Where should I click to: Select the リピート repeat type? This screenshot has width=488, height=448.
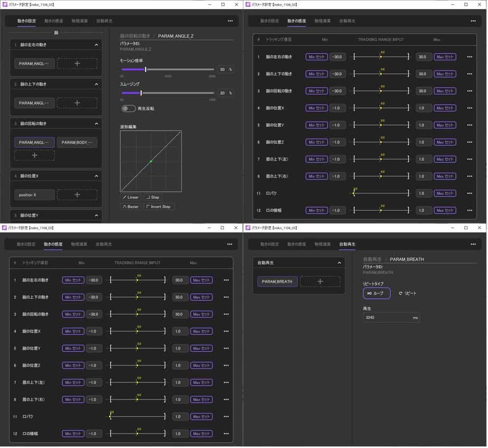[407, 294]
